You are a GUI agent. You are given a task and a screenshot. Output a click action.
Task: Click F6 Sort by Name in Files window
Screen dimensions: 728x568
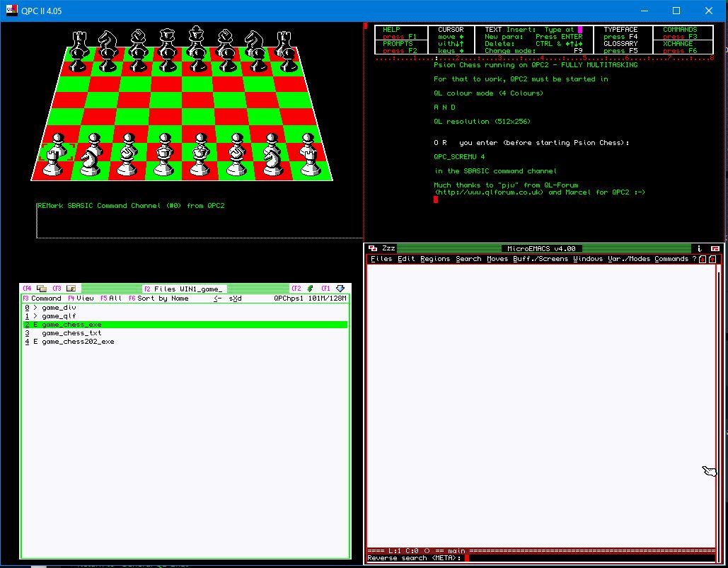click(x=158, y=299)
